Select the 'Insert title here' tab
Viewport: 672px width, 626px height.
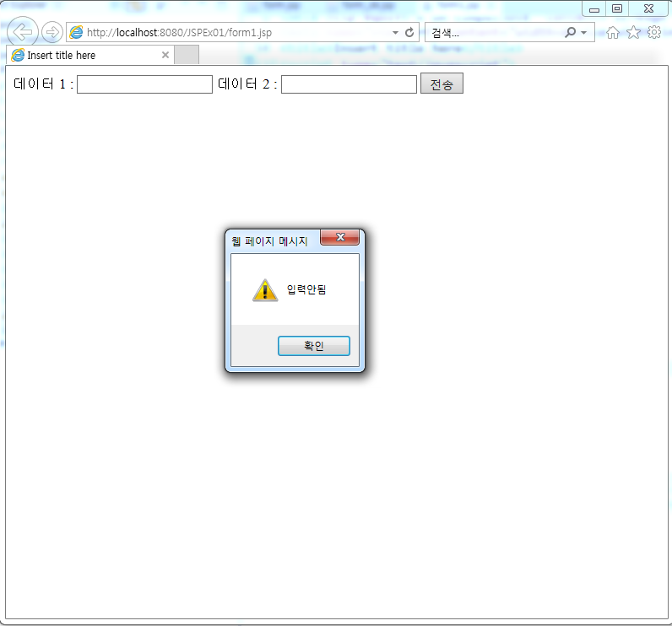[90, 55]
